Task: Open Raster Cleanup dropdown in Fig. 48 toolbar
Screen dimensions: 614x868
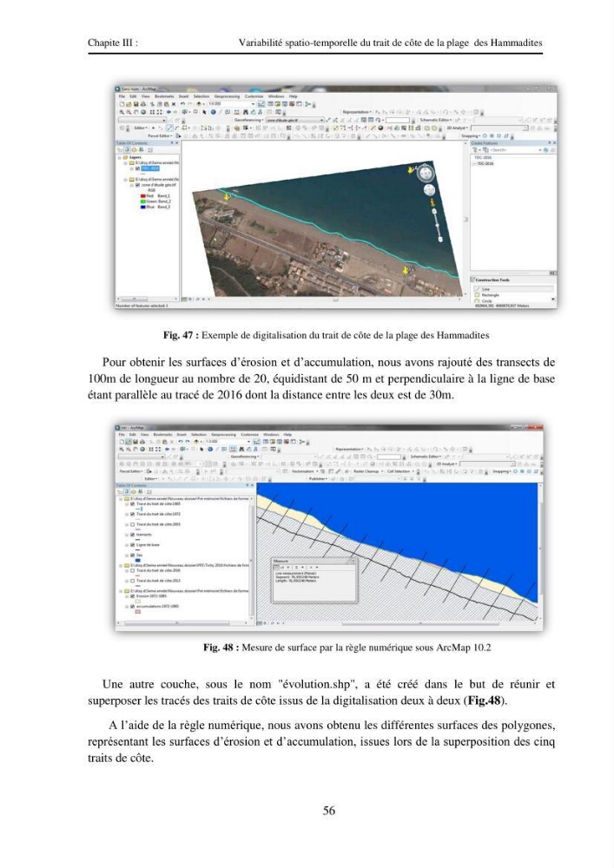Action: click(x=368, y=471)
